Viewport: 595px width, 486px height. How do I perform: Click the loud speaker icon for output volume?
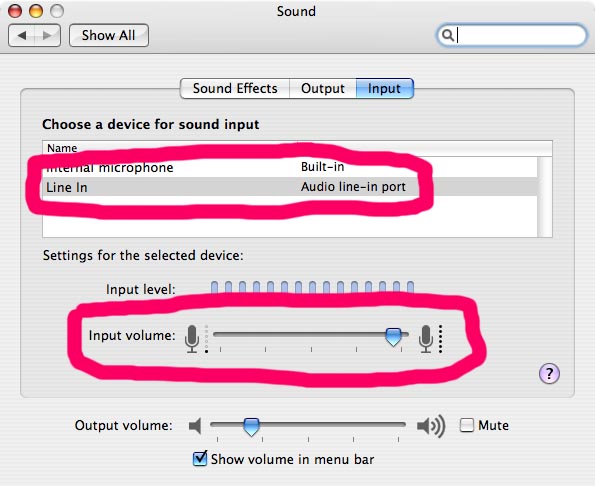click(431, 426)
